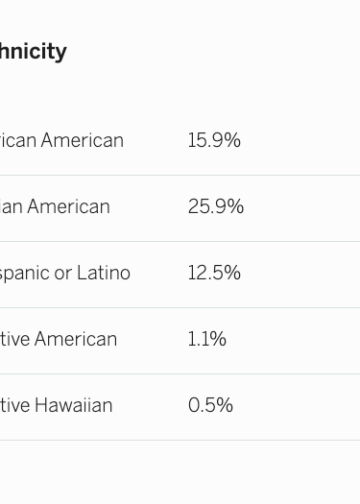The height and width of the screenshot is (504, 360).
Task: Click the divider line below the 0.5% row
Action: [x=180, y=440]
